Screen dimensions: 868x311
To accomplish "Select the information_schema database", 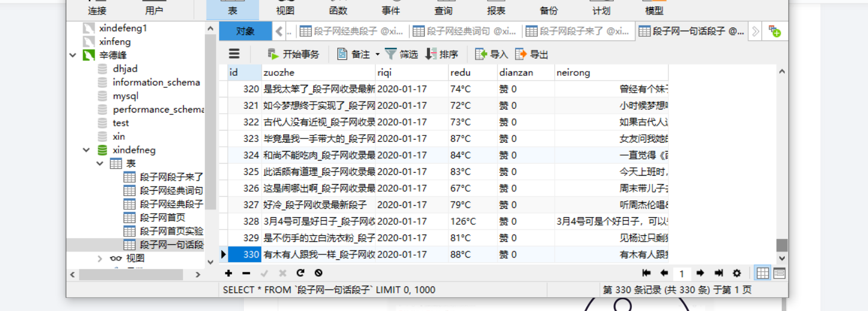I will 156,82.
